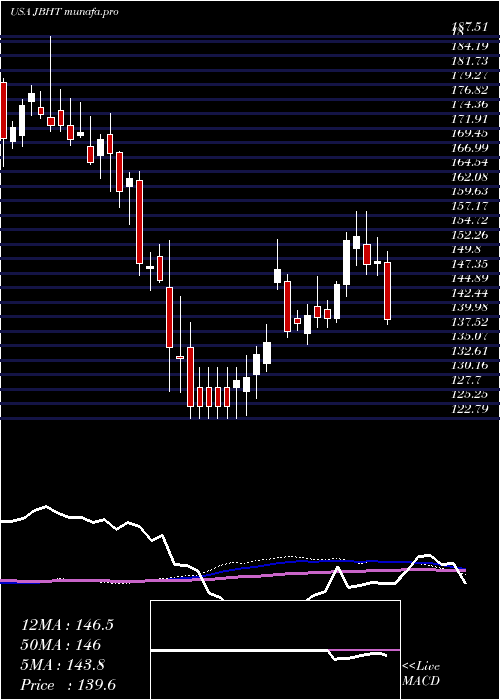Select the 171.91 price axis label
The width and height of the screenshot is (500, 700).
(x=470, y=118)
